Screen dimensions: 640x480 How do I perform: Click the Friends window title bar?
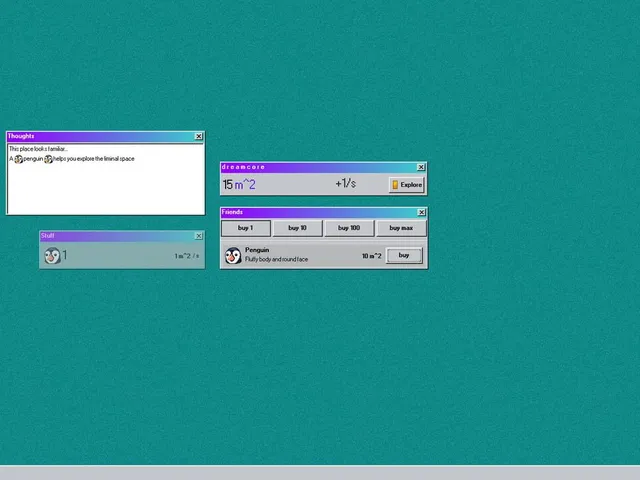(324, 212)
